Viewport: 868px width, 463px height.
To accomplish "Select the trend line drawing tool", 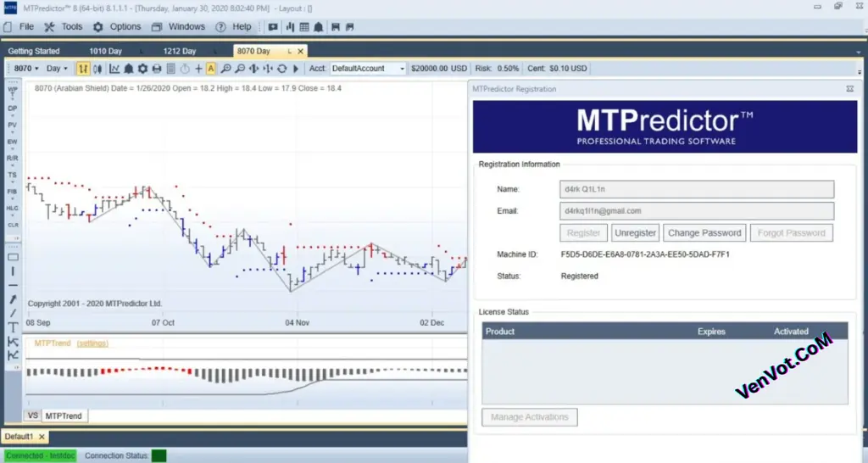I will [13, 314].
